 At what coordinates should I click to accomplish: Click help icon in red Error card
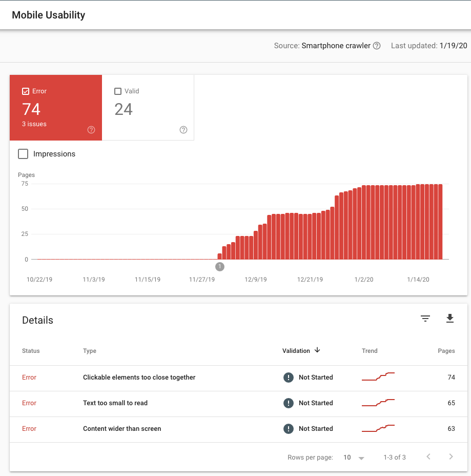tap(91, 130)
